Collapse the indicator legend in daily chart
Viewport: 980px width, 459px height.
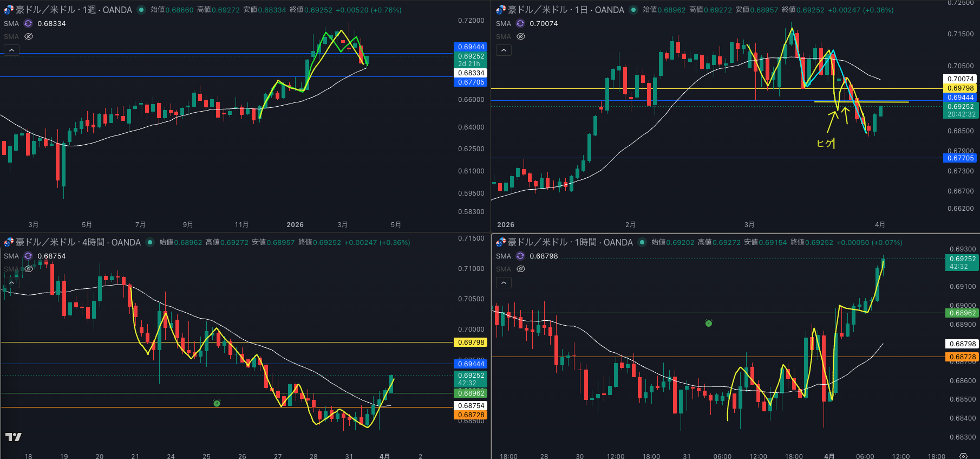tap(504, 50)
